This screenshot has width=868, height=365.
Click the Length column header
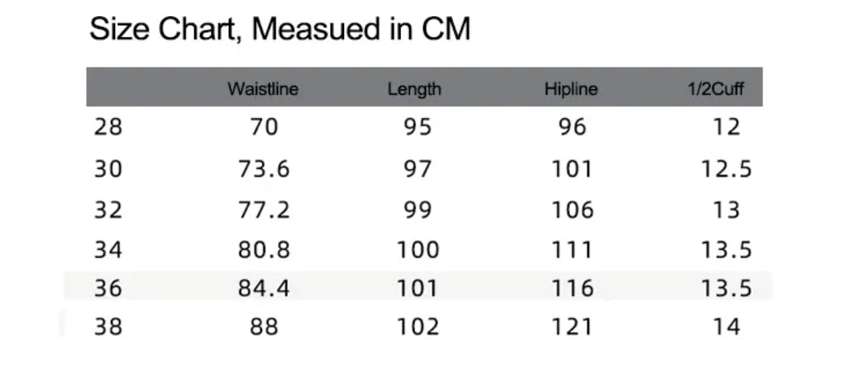pos(414,89)
